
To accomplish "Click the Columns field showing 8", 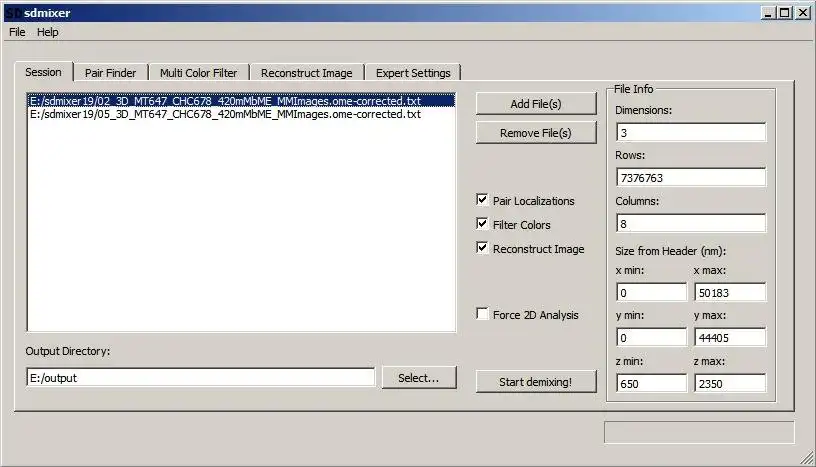I will (x=691, y=223).
